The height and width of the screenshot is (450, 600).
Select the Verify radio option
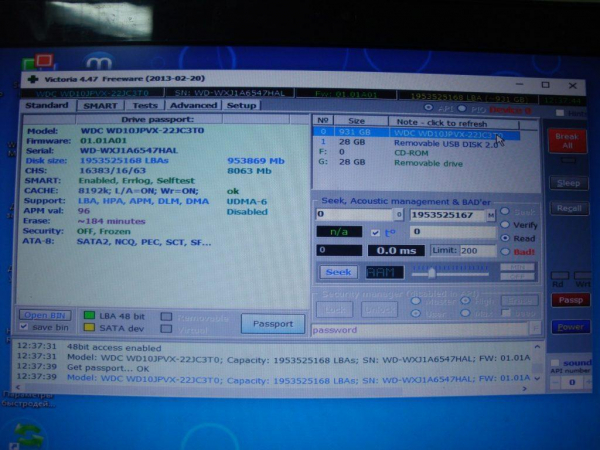[505, 224]
